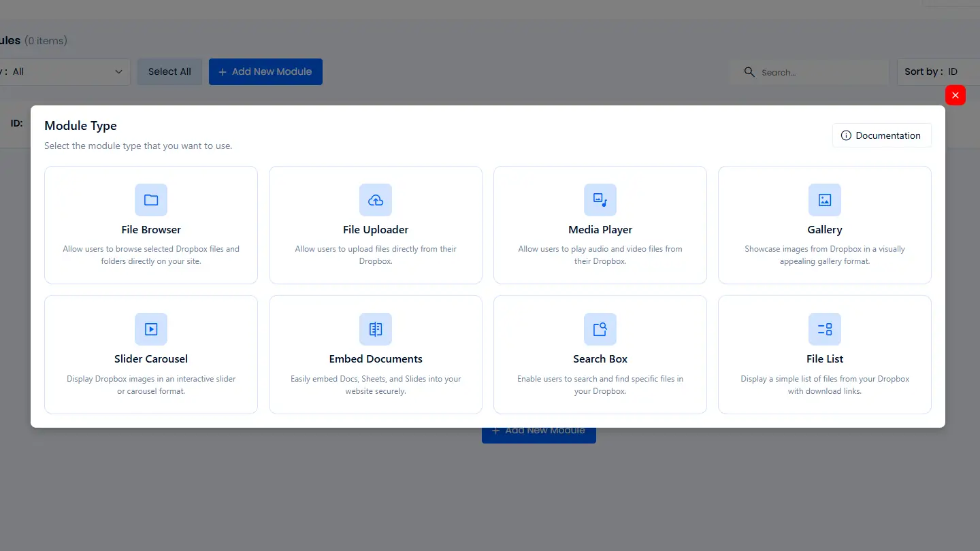Image resolution: width=980 pixels, height=551 pixels.
Task: Click the Gallery image icon
Action: point(824,199)
